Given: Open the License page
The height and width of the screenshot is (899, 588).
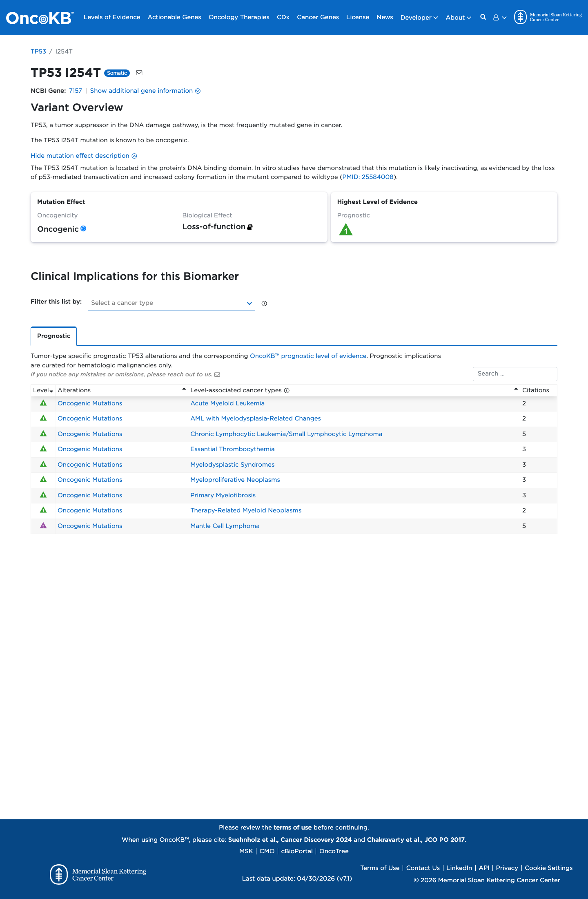Looking at the screenshot, I should (x=358, y=17).
